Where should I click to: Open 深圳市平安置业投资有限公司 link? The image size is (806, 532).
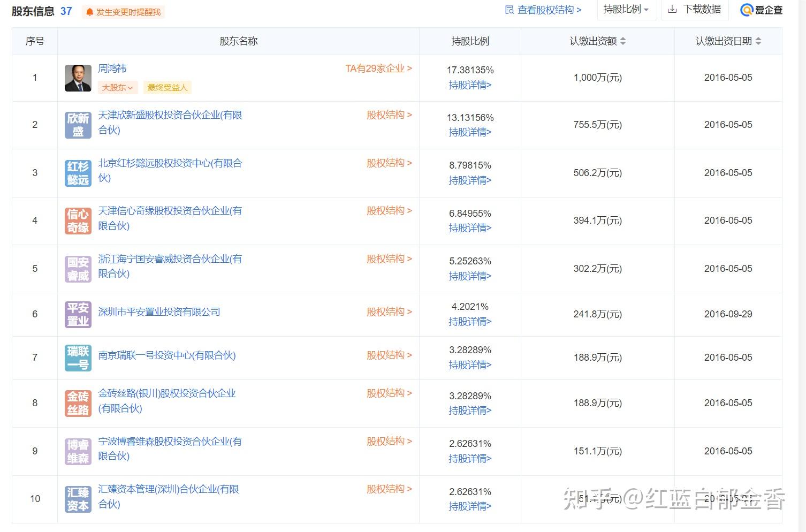tap(159, 312)
